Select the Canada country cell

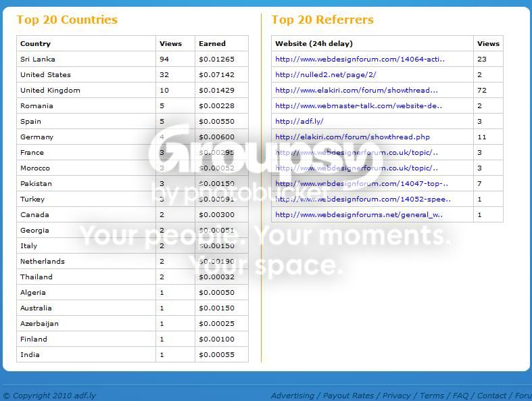tap(86, 215)
